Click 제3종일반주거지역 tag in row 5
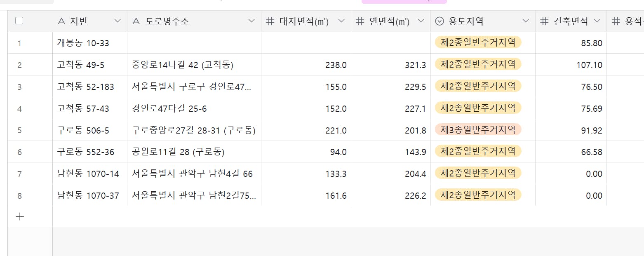Image resolution: width=644 pixels, height=256 pixels. pos(478,129)
